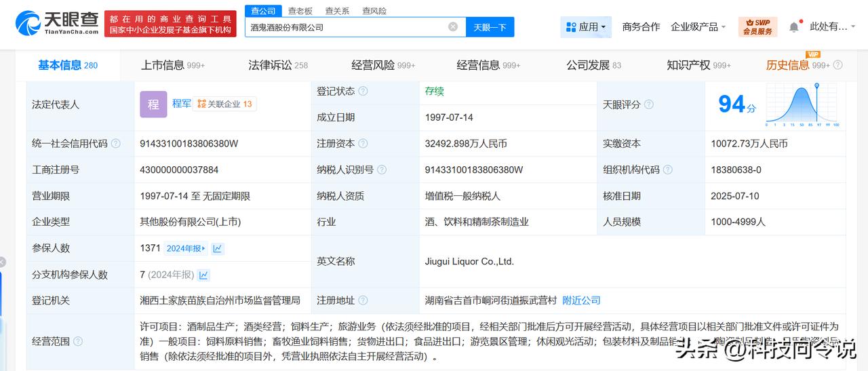The height and width of the screenshot is (371, 868).
Task: Open the notification bell icon
Action: 794,27
